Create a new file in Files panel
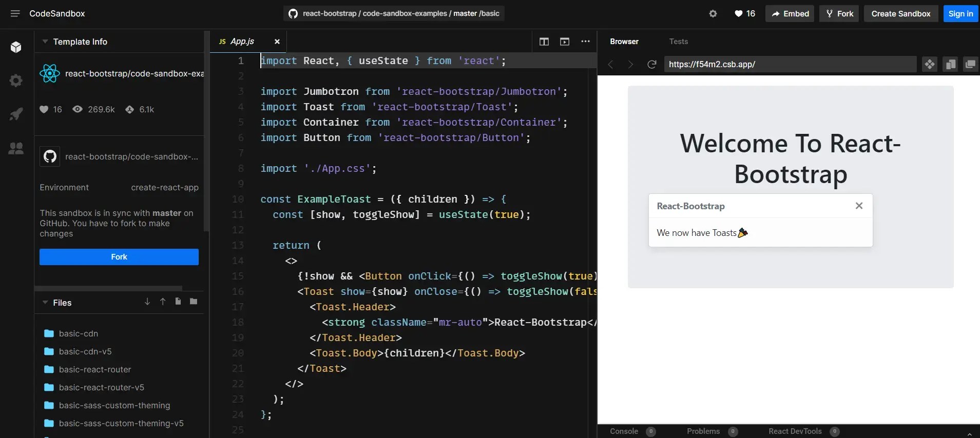Viewport: 980px width, 438px height. 178,302
